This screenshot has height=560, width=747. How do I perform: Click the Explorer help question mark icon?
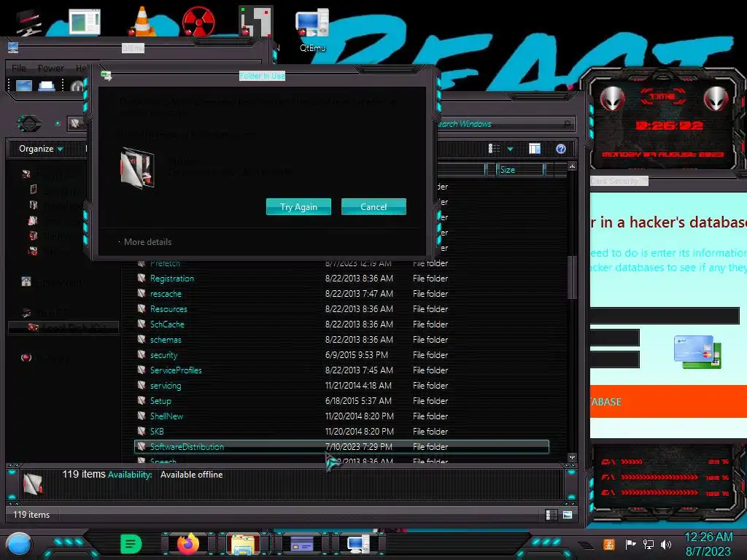(x=561, y=149)
